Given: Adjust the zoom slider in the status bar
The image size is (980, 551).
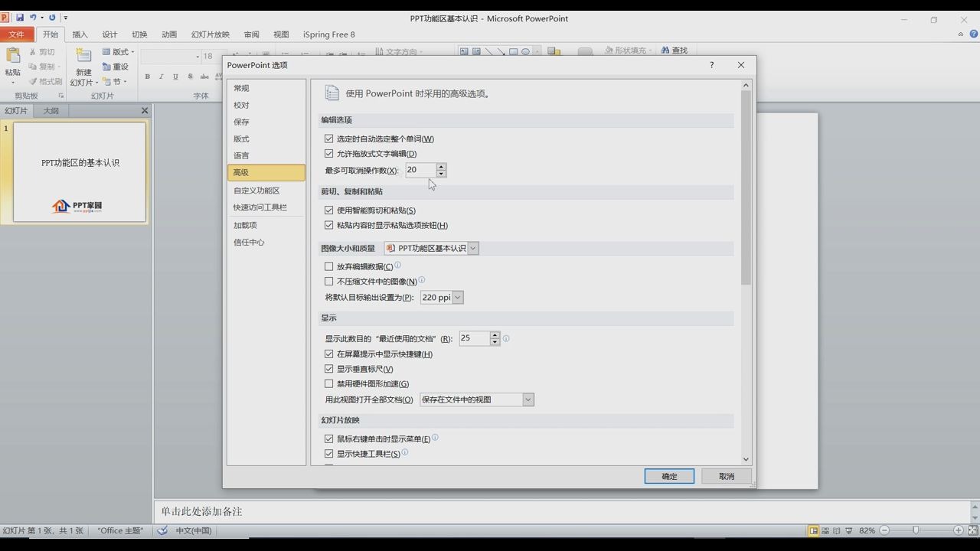Looking at the screenshot, I should tap(916, 530).
